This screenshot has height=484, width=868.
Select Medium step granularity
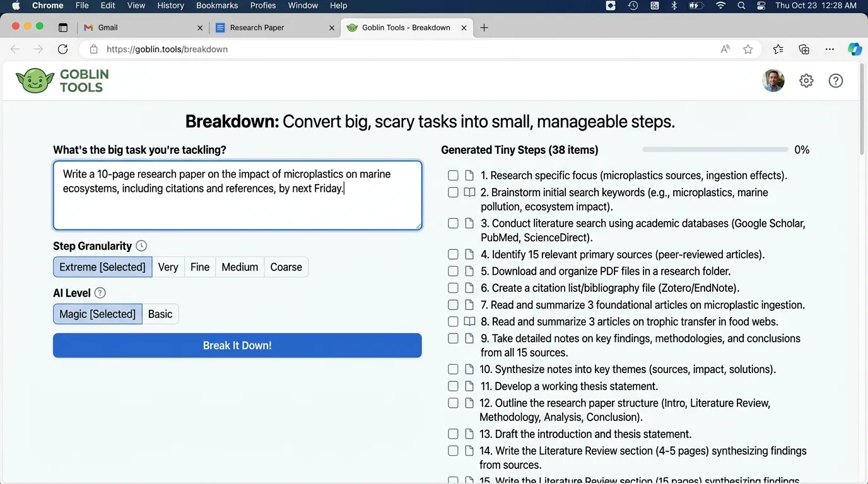(x=240, y=267)
